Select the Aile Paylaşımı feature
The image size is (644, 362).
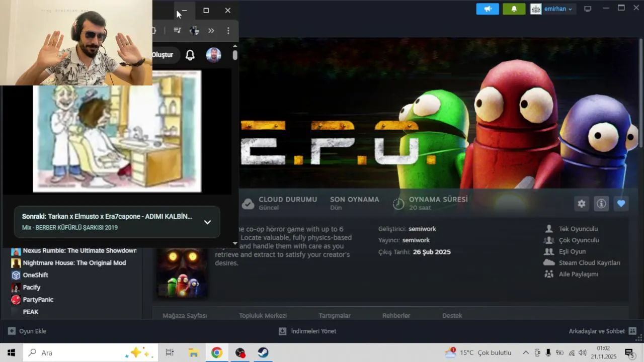coord(578,274)
